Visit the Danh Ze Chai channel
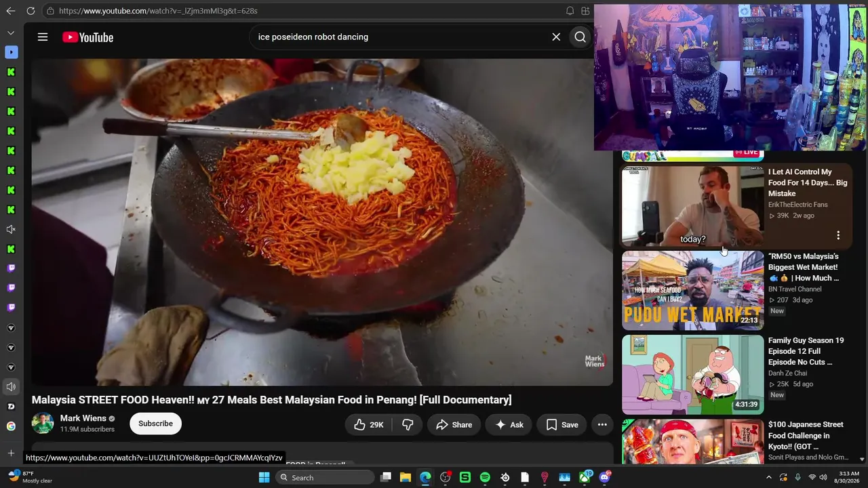Screen dimensions: 868x488 (x=788, y=373)
